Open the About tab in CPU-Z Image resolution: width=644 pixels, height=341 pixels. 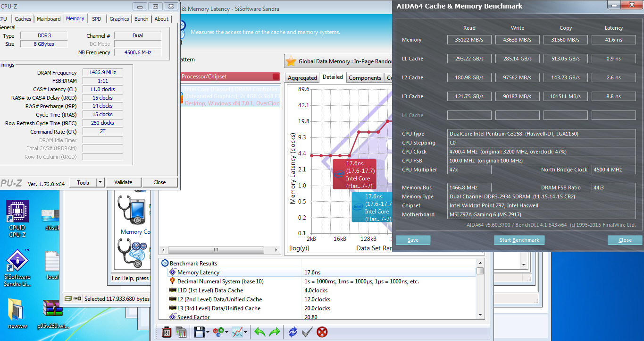[x=161, y=19]
